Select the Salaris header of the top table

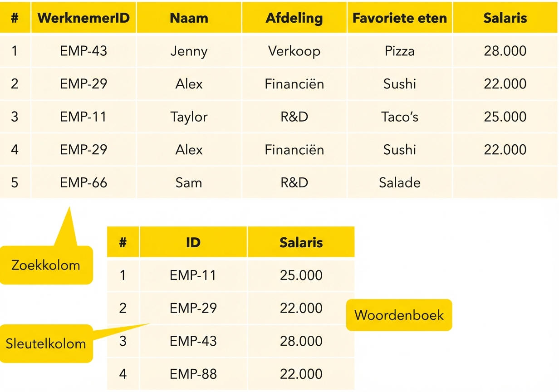[x=505, y=18]
